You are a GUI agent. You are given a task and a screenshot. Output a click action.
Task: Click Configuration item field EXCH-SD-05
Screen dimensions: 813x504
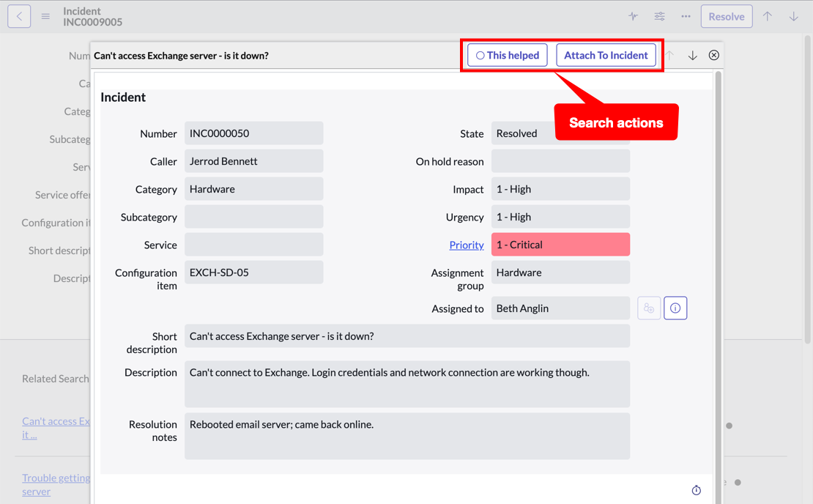tap(253, 273)
